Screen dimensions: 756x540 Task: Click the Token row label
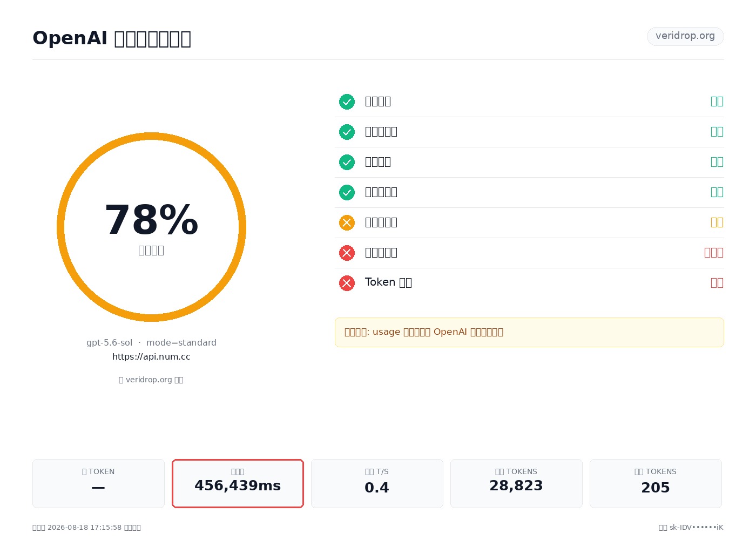pyautogui.click(x=388, y=282)
